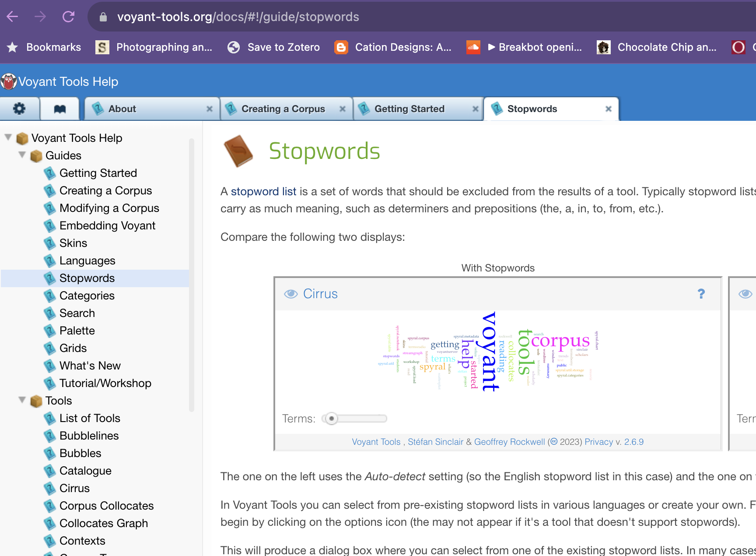756x556 pixels.
Task: Click the Getting Started guide icon in tree
Action: point(50,173)
